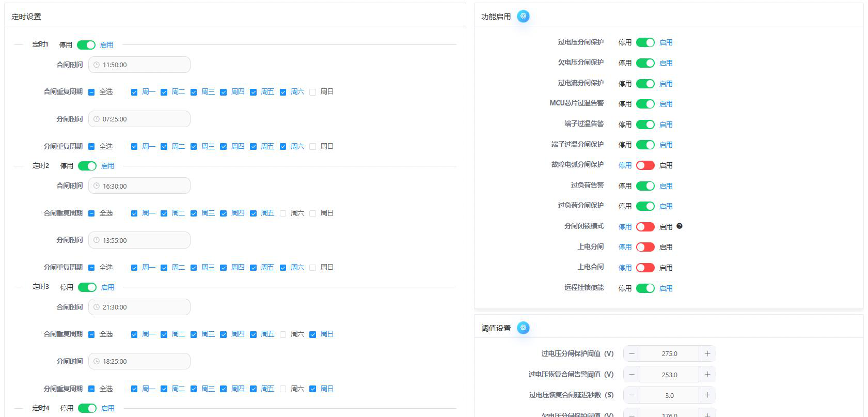Click the clock icon in the 21:30:00 field
This screenshot has width=868, height=417.
click(97, 307)
